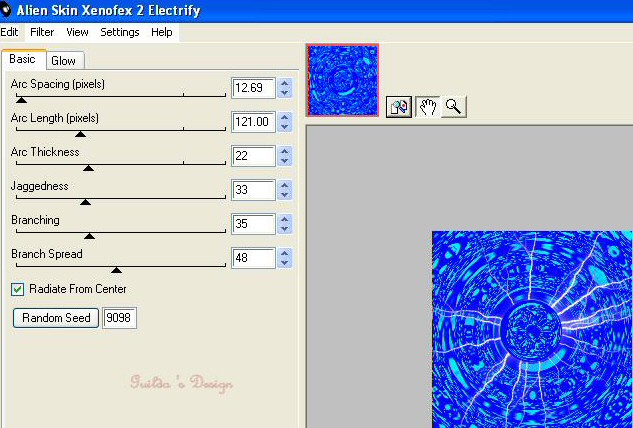Screen dimensions: 633x428
Task: Click the Random Seed button
Action: click(x=56, y=318)
